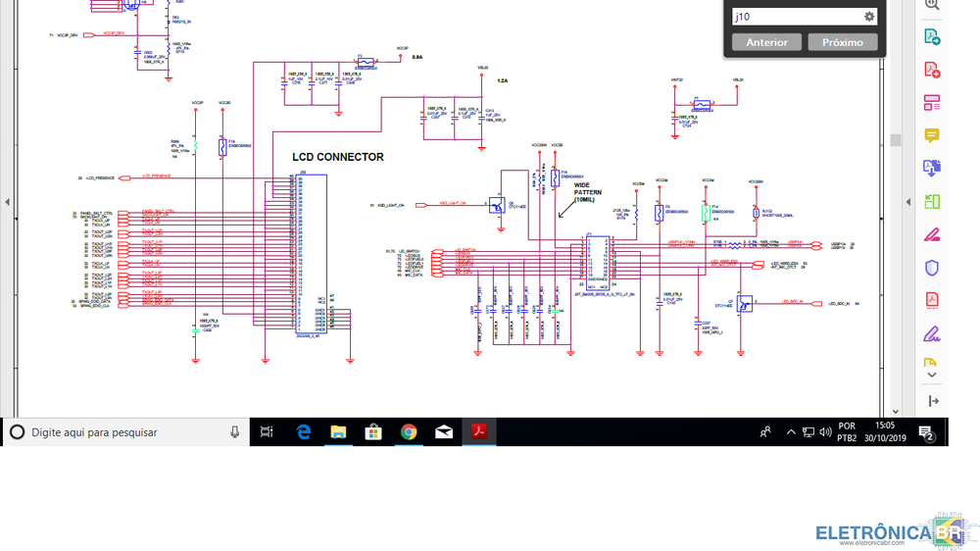Open the Compress PDF tool
Viewport: 980px width, 551px height.
pyautogui.click(x=932, y=300)
